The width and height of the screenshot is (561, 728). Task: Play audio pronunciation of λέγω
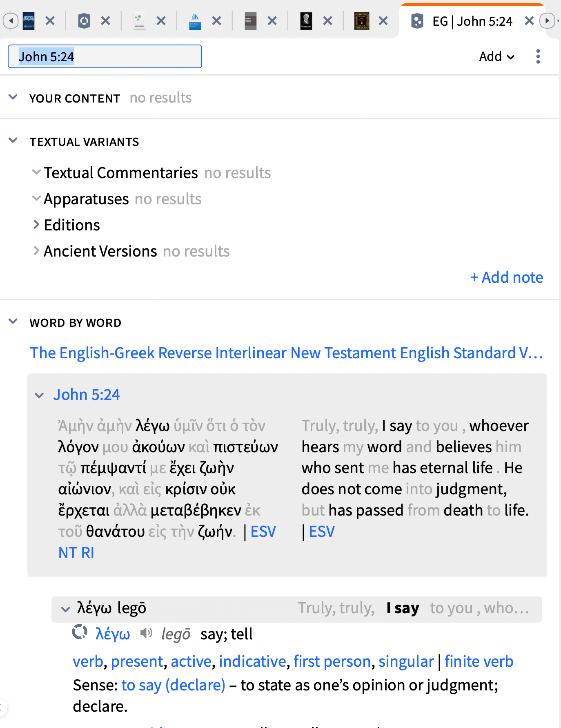(x=146, y=633)
